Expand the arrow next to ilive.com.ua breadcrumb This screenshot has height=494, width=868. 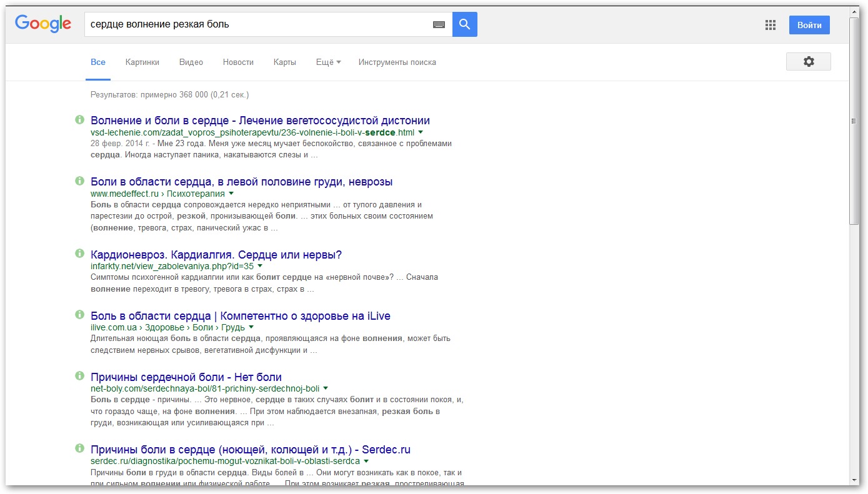[251, 327]
